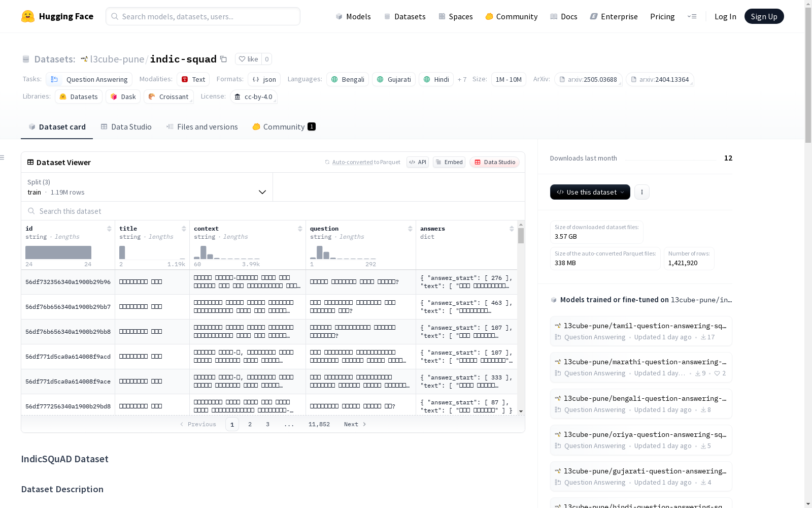812x508 pixels.
Task: Open l3cube-pune/tamil-question-answering model card
Action: pos(641,331)
